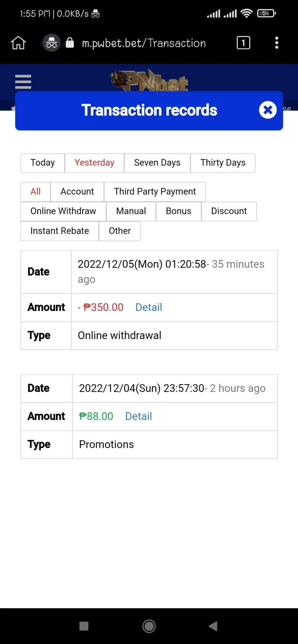Tap the Wi-Fi status icon
The image size is (298, 644).
(247, 13)
